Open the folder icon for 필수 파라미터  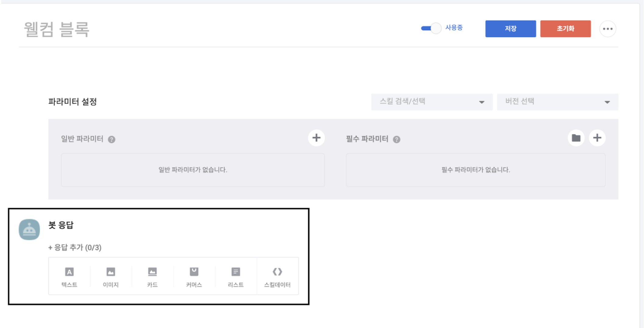576,138
